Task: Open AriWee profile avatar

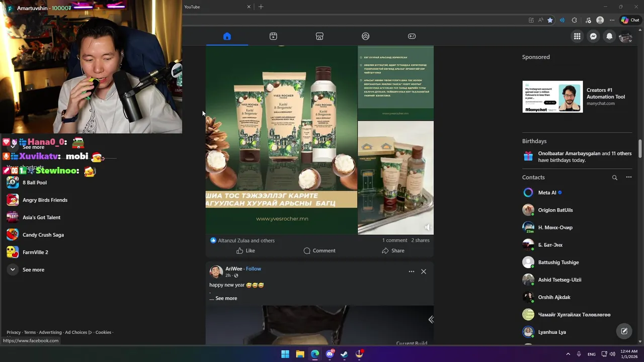Action: [216, 272]
